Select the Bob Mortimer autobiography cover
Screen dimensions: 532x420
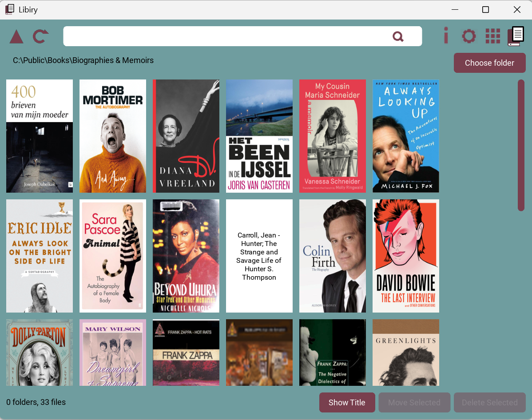tap(113, 136)
